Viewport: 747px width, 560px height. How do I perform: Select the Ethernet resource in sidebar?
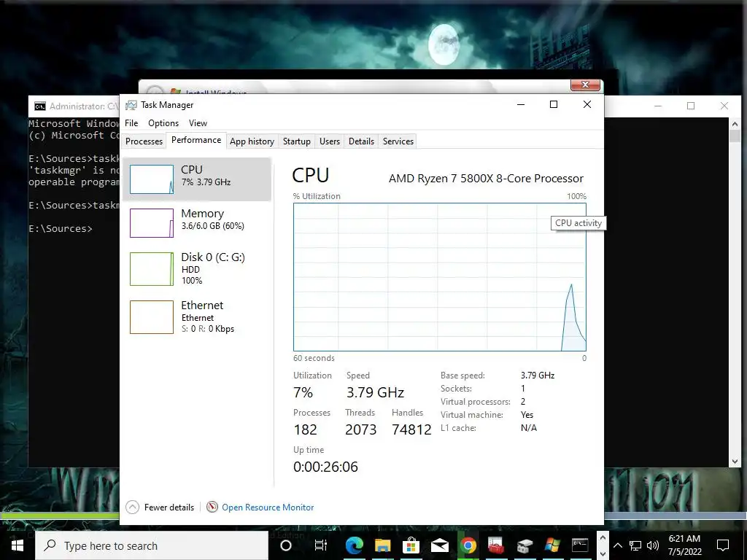tap(197, 316)
